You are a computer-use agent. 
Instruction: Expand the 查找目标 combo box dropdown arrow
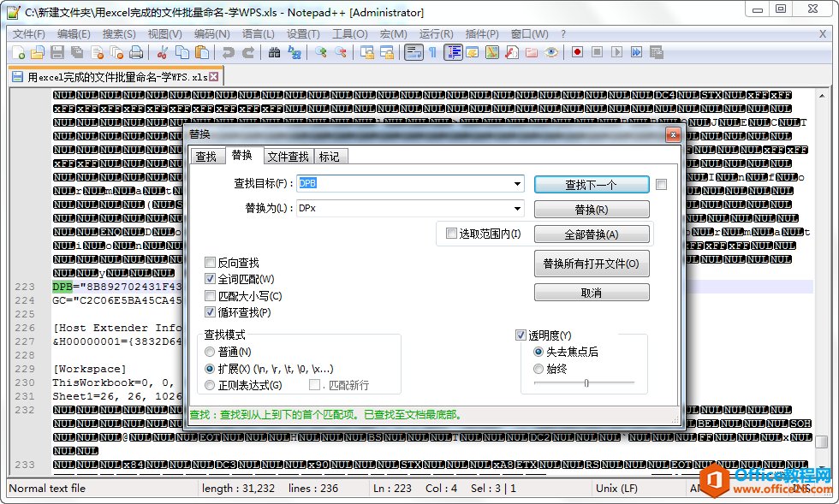[517, 183]
